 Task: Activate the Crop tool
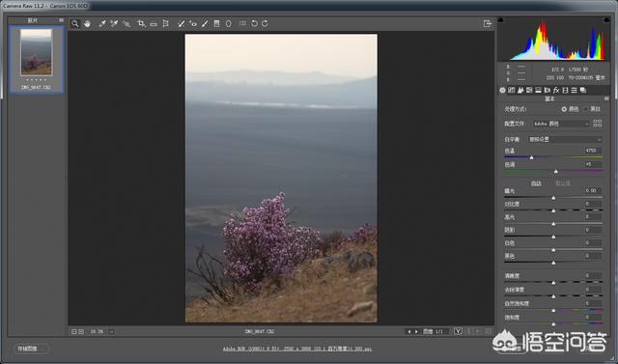[x=141, y=23]
